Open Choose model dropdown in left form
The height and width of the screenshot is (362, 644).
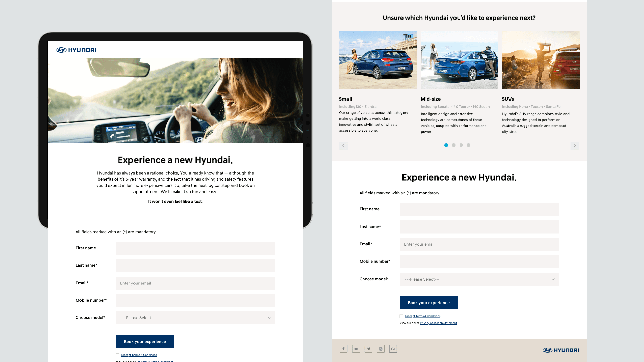[x=196, y=318]
